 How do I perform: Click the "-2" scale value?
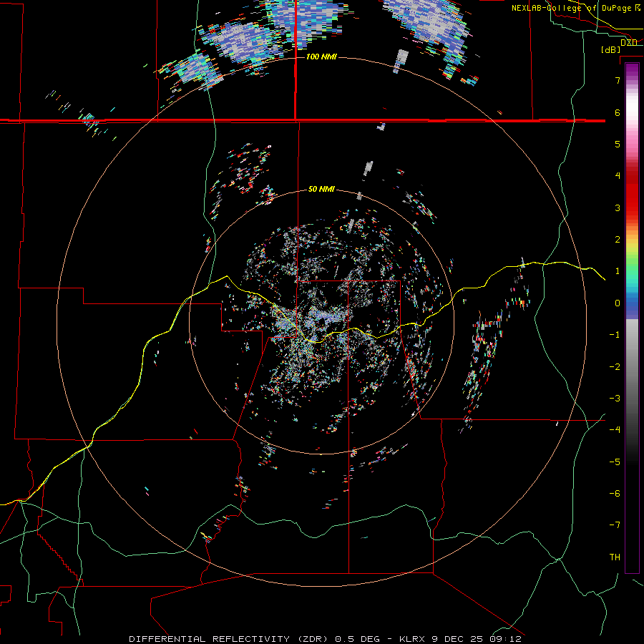615,367
